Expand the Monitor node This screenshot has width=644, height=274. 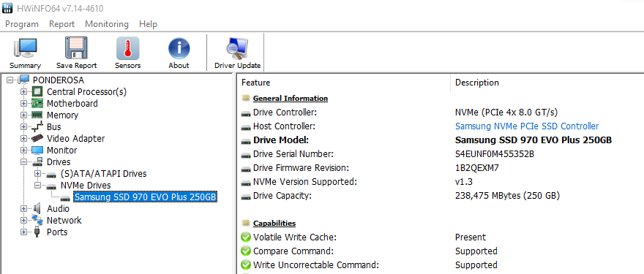coord(24,150)
